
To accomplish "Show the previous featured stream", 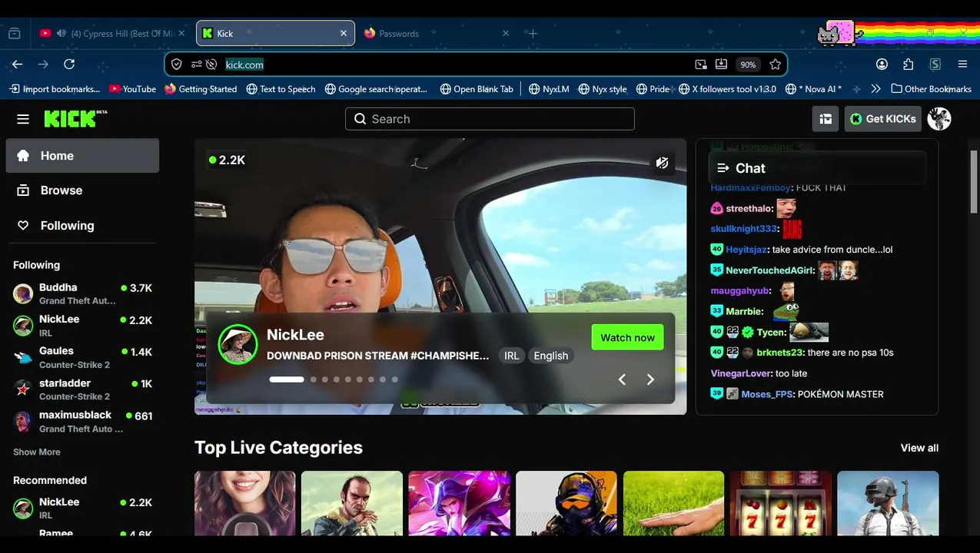I will coord(622,379).
